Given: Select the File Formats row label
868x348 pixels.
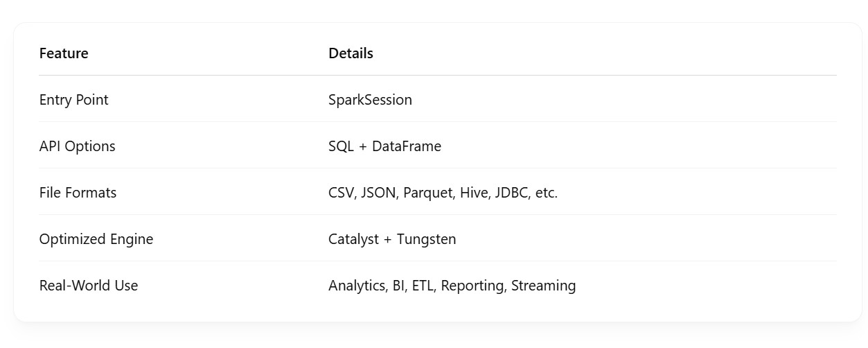Looking at the screenshot, I should (78, 193).
